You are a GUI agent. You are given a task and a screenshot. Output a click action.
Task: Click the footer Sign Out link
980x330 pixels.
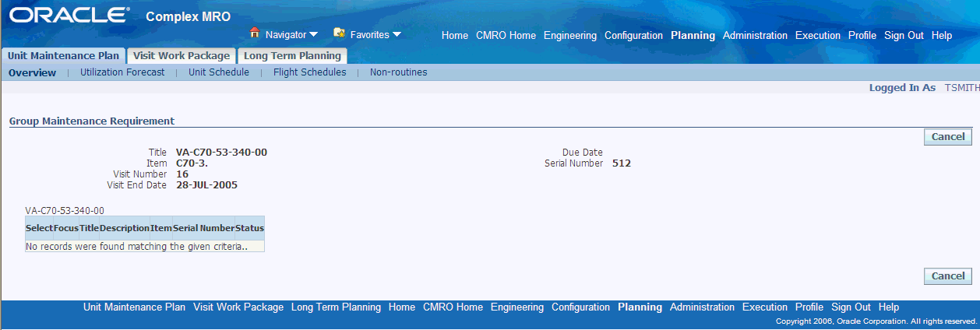tap(851, 307)
